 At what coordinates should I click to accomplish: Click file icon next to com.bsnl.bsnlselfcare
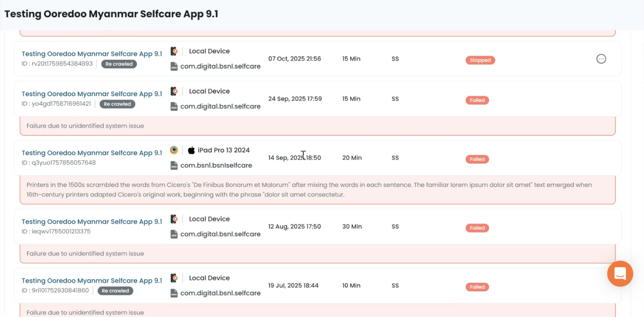coord(174,166)
